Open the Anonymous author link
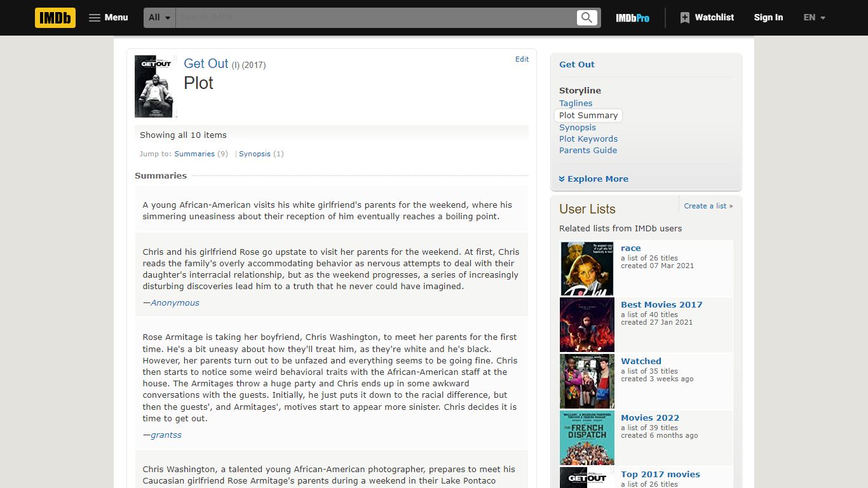Viewport: 868px width, 488px height. coord(175,303)
